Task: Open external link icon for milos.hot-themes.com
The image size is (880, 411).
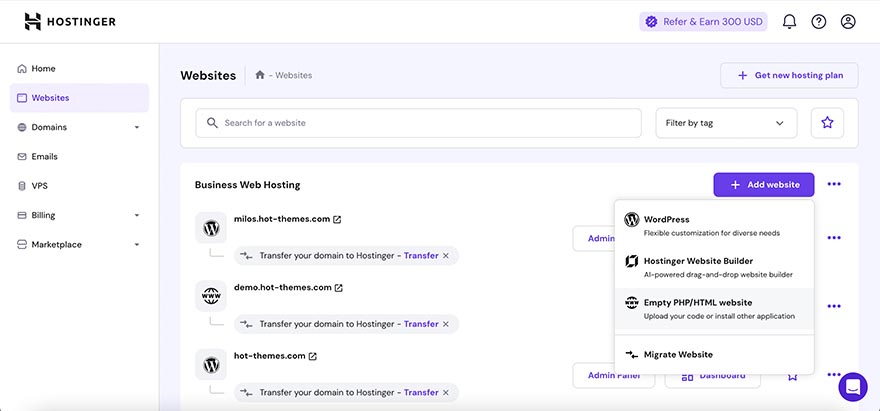Action: pos(337,220)
